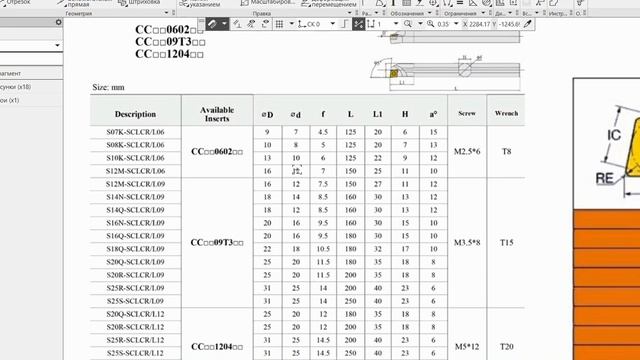Click the Масштабиров... scale tool
The height and width of the screenshot is (360, 640).
coord(267,3)
